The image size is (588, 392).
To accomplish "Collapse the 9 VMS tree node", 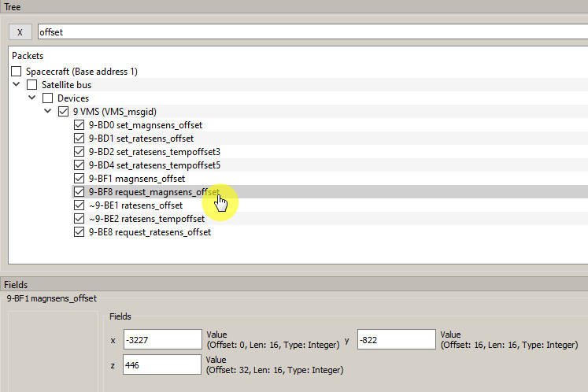I will (x=48, y=112).
